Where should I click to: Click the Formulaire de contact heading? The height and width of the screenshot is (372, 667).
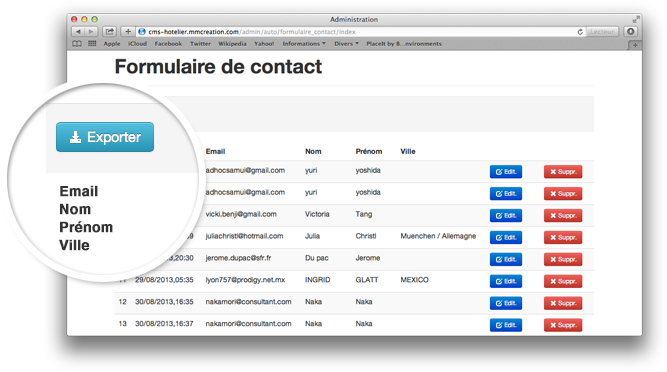click(218, 67)
